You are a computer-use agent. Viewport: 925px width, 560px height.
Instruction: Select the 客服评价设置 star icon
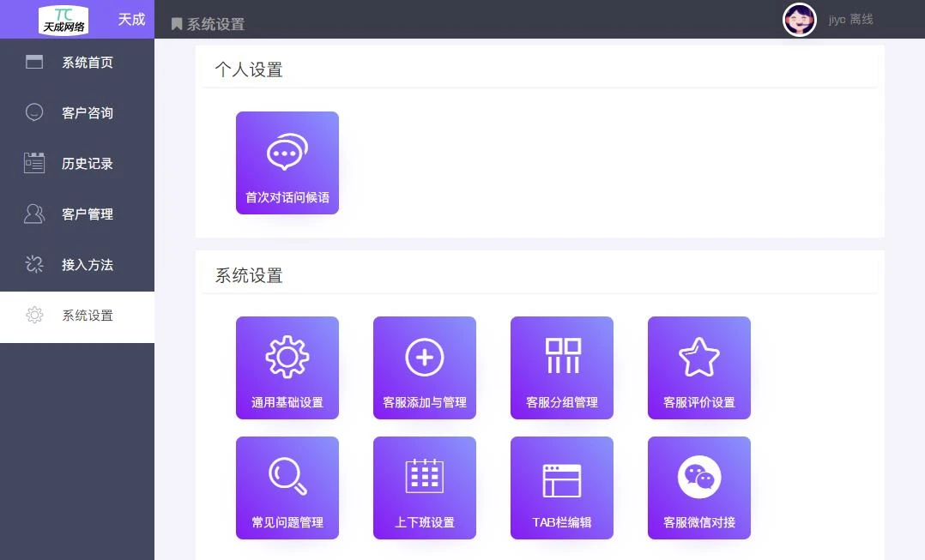[x=698, y=357]
